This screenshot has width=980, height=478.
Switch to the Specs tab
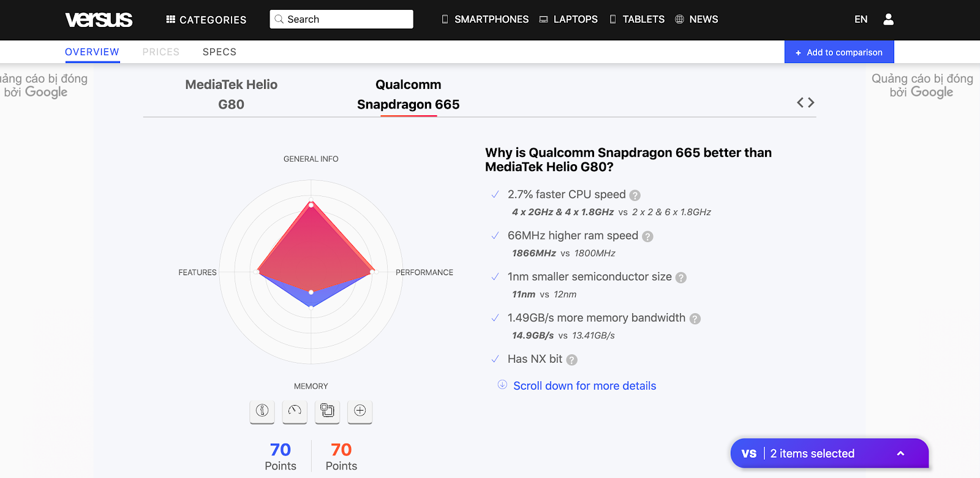[219, 52]
